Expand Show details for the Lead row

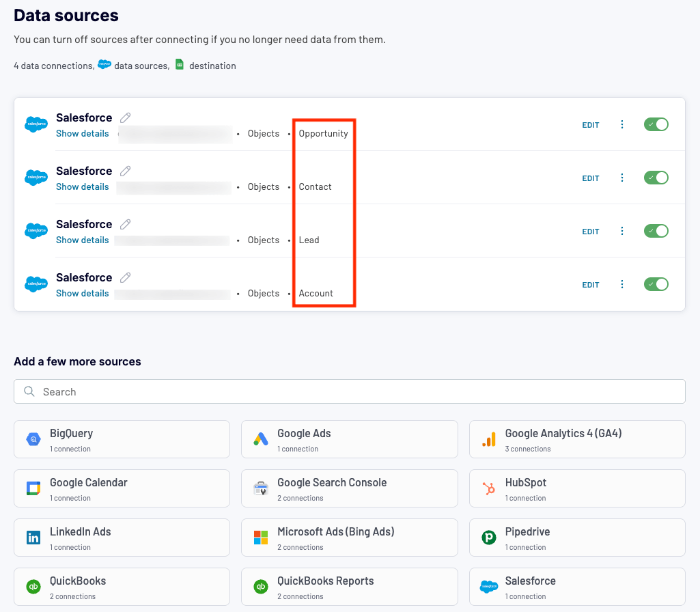point(83,240)
